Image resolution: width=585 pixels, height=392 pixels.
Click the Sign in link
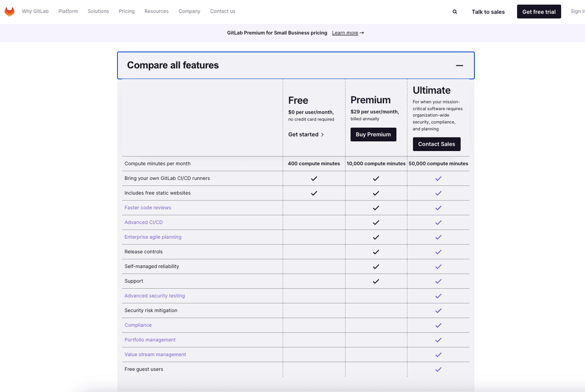578,12
